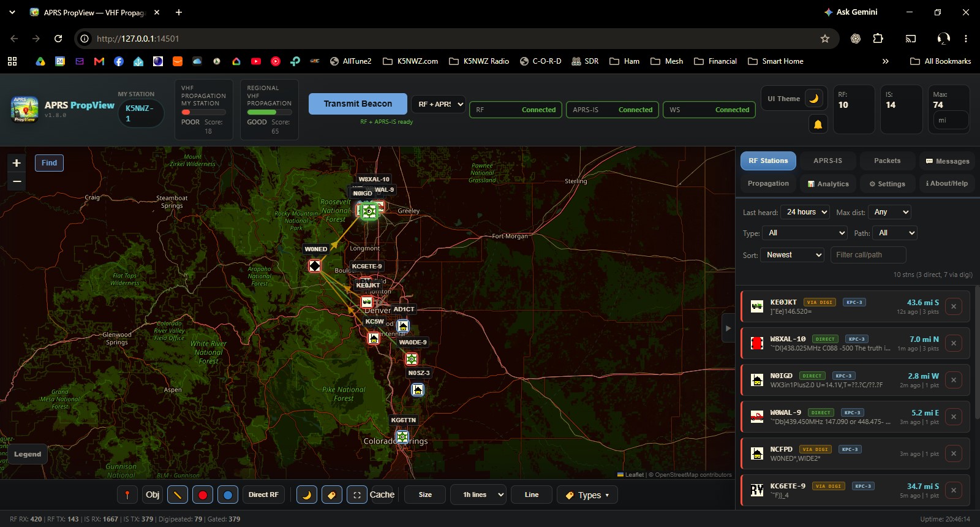Click the KG6TTN station marker near Colorado Springs
This screenshot has height=527, width=980.
[x=402, y=437]
